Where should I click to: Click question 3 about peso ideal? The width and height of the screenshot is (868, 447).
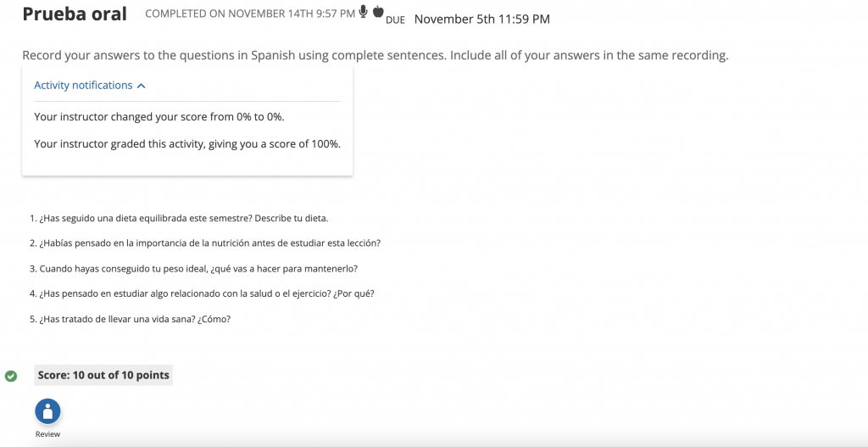pyautogui.click(x=193, y=269)
